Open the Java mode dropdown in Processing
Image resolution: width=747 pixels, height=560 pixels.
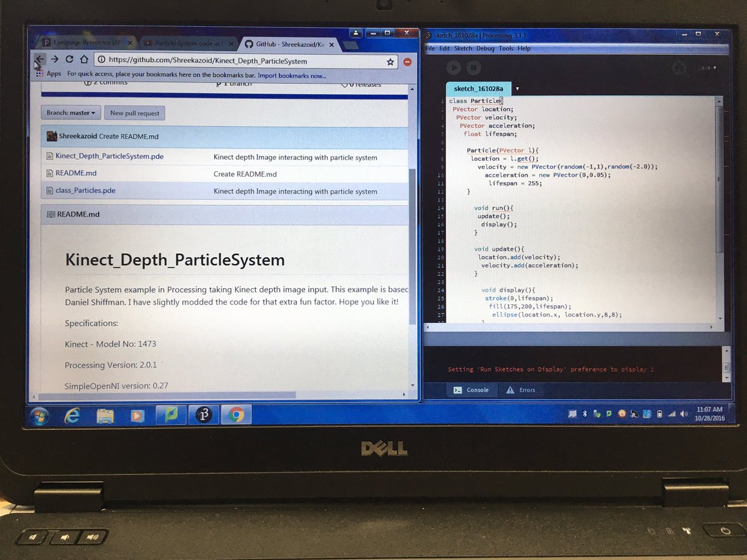(x=707, y=68)
